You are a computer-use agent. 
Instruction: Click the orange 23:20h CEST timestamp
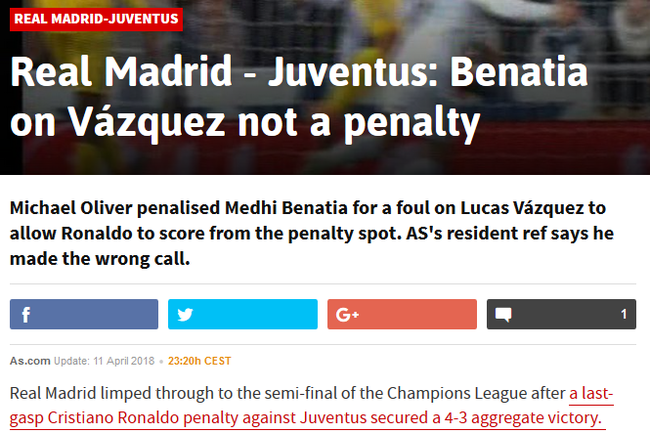[x=199, y=361]
